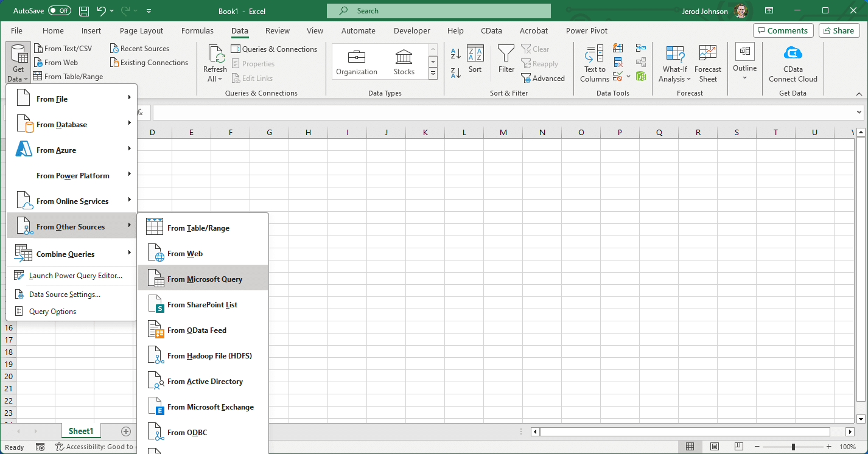Image resolution: width=868 pixels, height=454 pixels.
Task: Choose From Microsoft Exchange
Action: click(x=203, y=407)
